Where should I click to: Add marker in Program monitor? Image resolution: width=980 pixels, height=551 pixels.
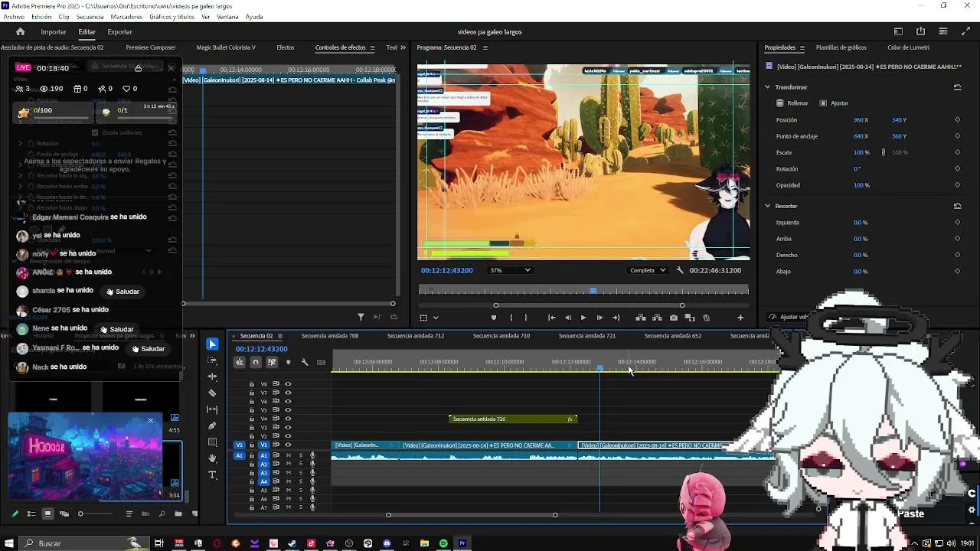click(x=493, y=318)
